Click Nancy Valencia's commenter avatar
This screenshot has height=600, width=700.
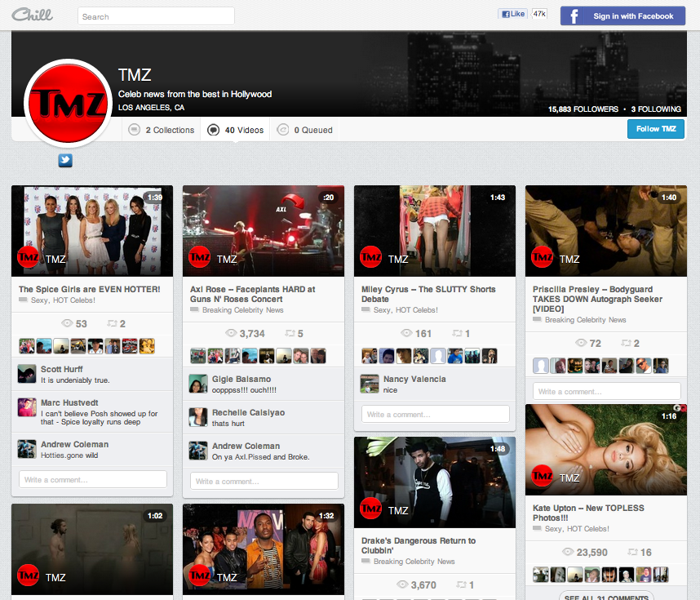370,384
